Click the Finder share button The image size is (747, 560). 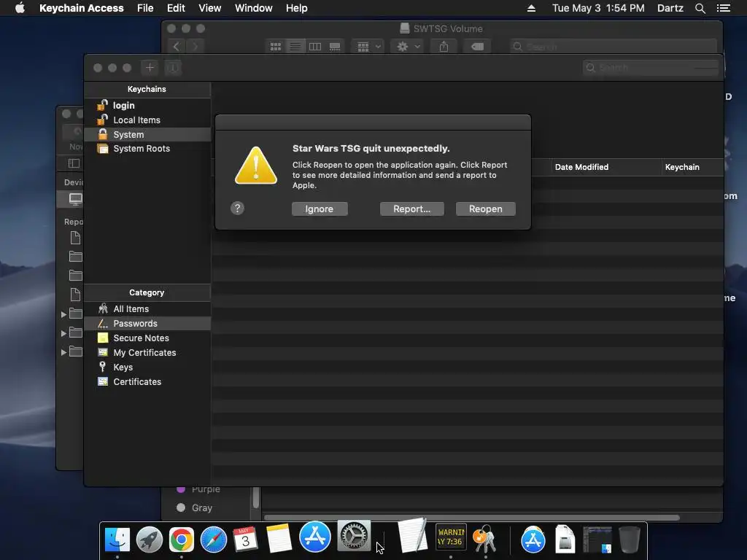(x=444, y=47)
